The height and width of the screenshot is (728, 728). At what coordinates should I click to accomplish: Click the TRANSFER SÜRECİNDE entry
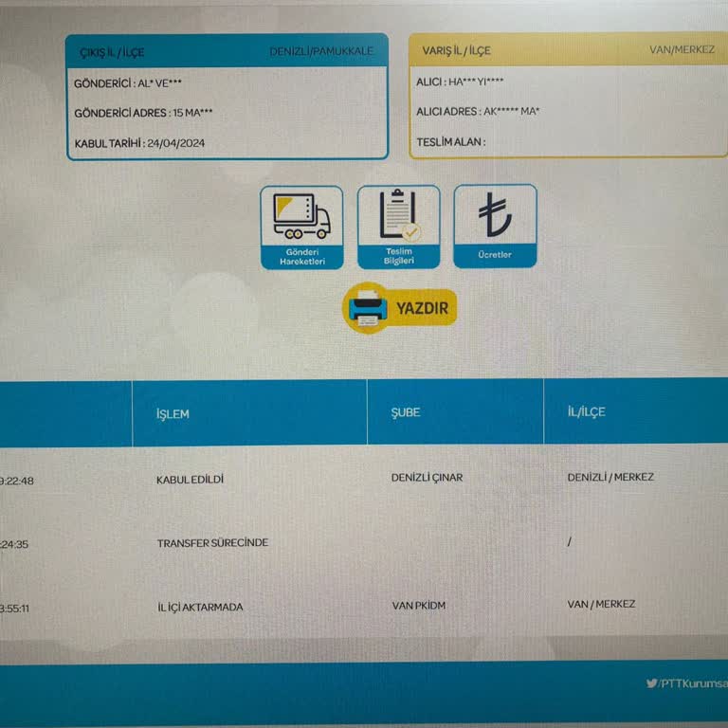[212, 543]
